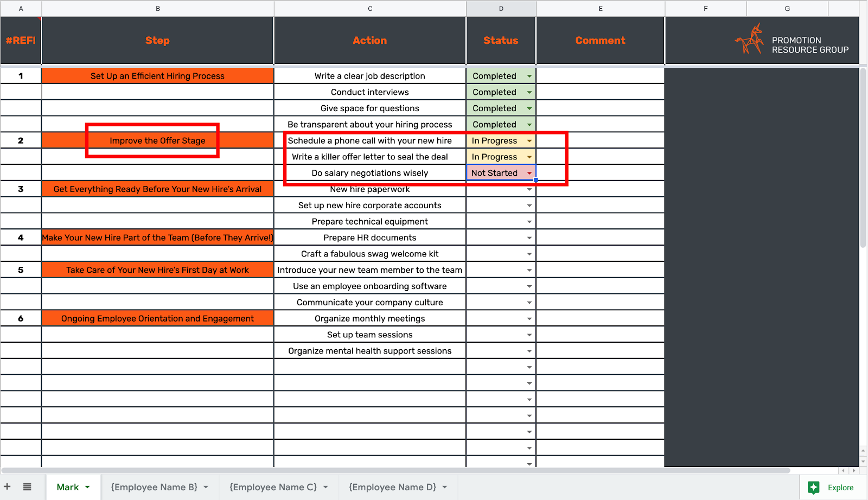
Task: Open the all sheets list icon
Action: point(27,487)
